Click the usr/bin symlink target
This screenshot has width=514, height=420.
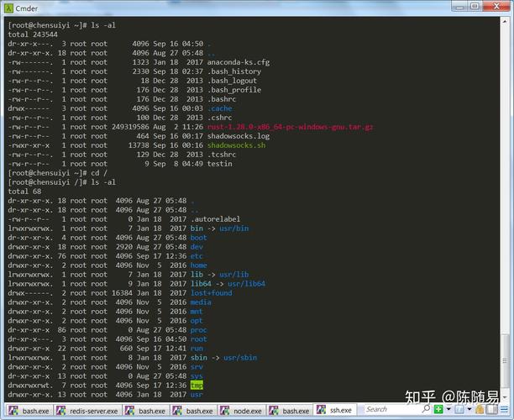point(234,228)
